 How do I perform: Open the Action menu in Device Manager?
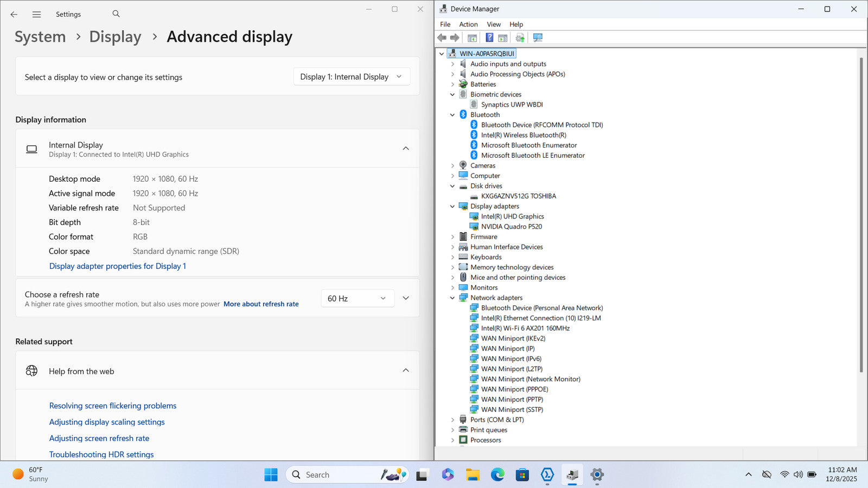pos(468,24)
